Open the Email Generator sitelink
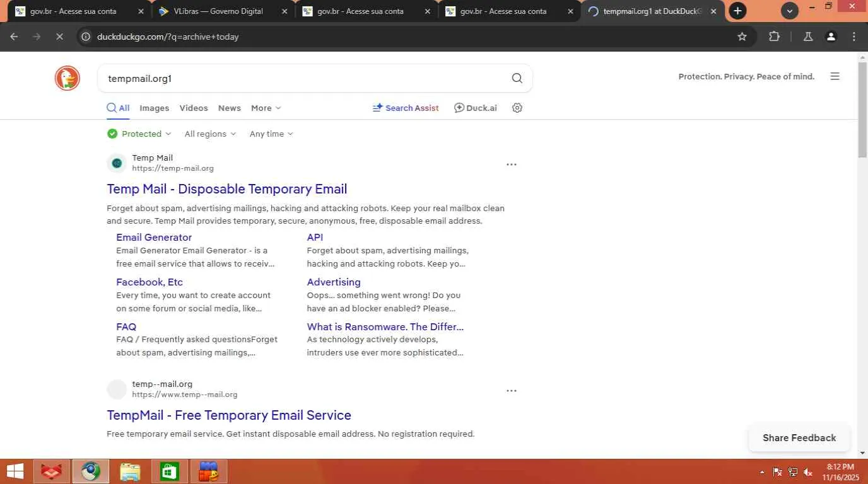This screenshot has width=868, height=484. [x=154, y=238]
